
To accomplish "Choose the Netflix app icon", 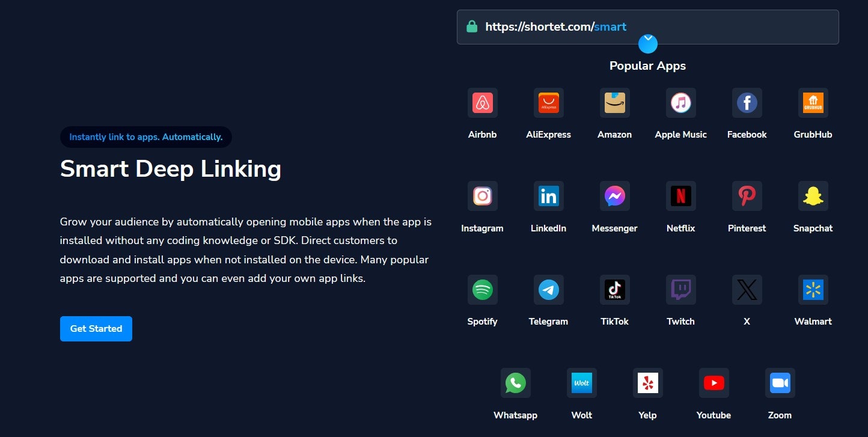I will [x=680, y=196].
